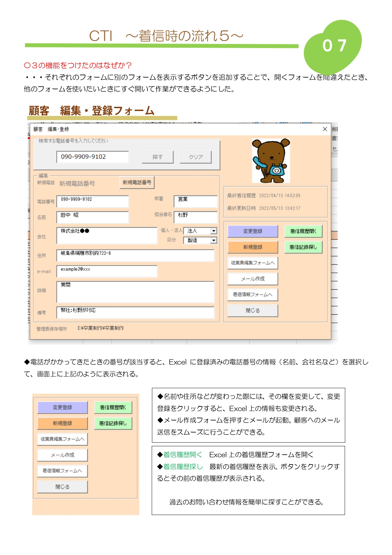392x555 pixels.
Task: Click the 探す search button
Action: 158,157
